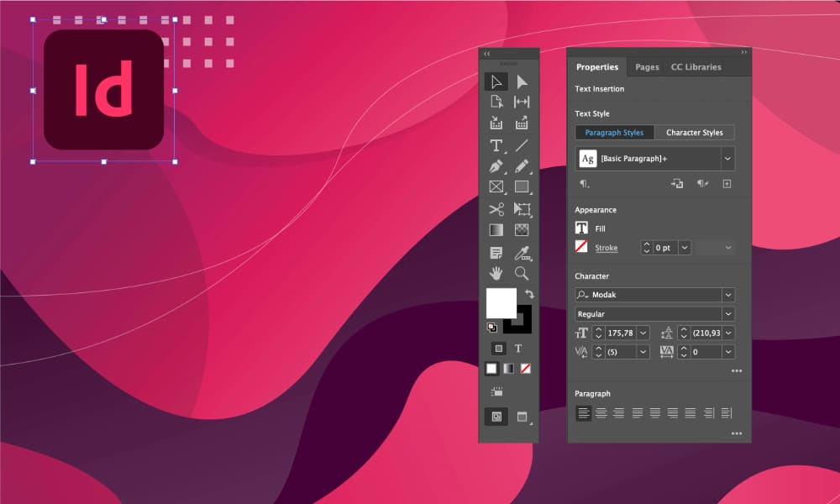The image size is (840, 504).
Task: Click the Redefine Style icon
Action: [676, 184]
